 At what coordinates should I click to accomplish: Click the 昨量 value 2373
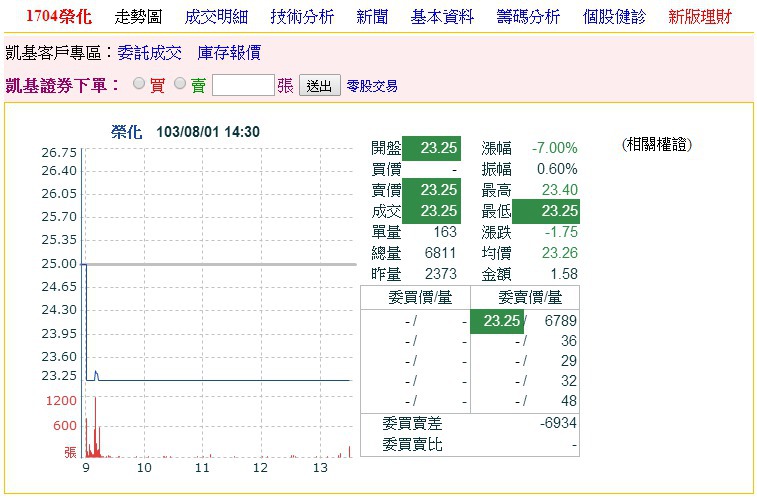[440, 274]
